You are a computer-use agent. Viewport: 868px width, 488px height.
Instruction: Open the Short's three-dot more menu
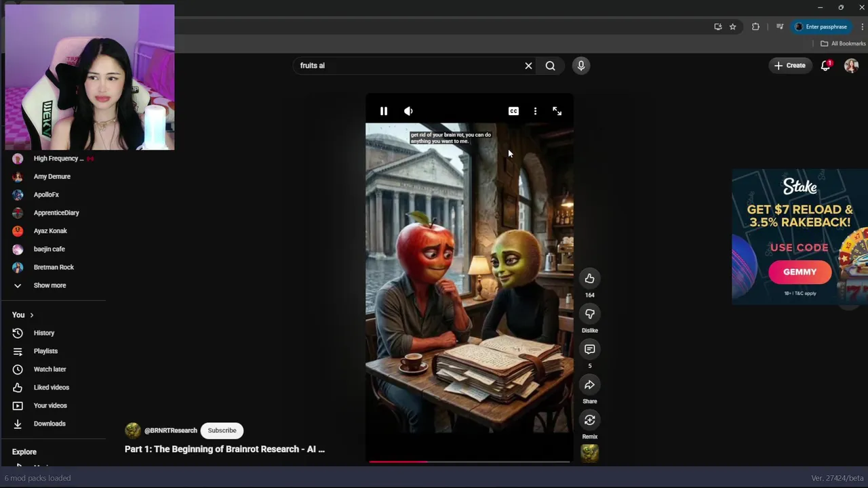click(535, 111)
